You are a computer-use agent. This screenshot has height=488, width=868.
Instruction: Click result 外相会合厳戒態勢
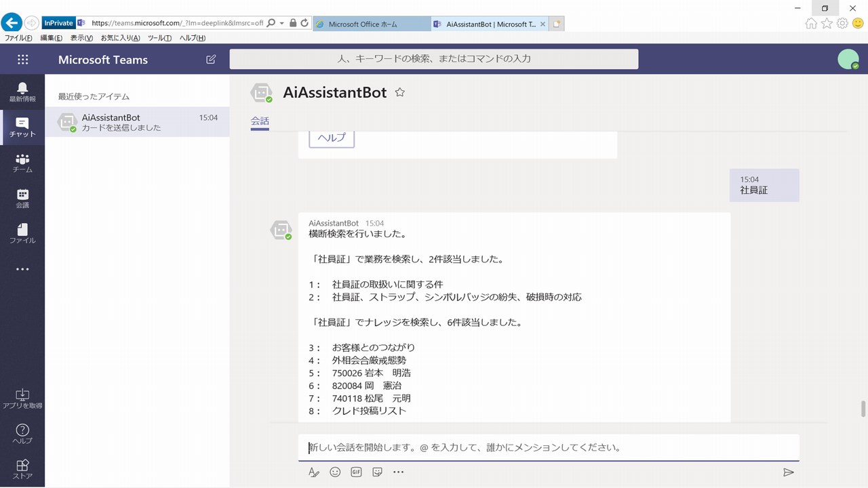[370, 361]
